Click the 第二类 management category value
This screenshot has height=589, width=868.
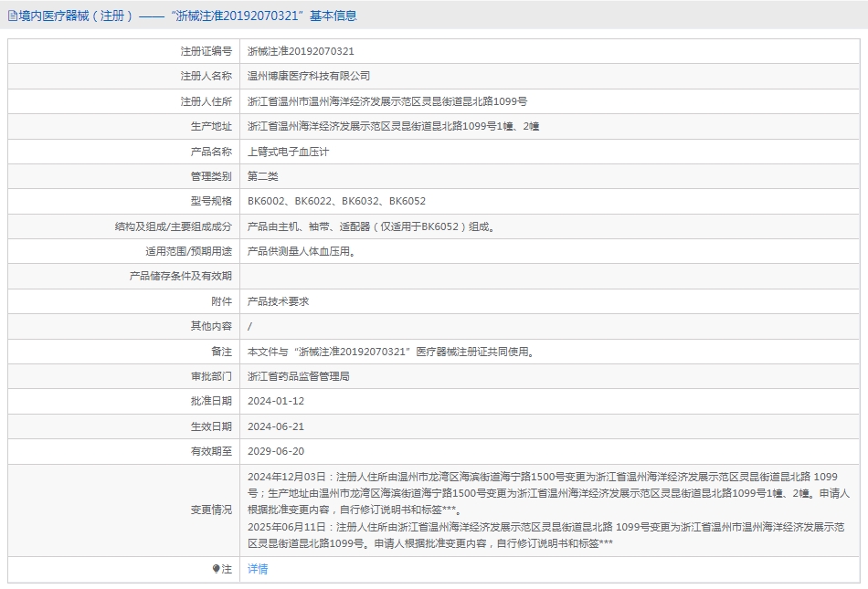(x=262, y=176)
